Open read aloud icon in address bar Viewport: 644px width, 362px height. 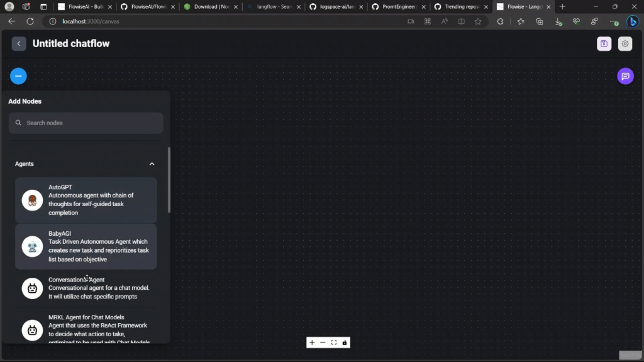445,21
